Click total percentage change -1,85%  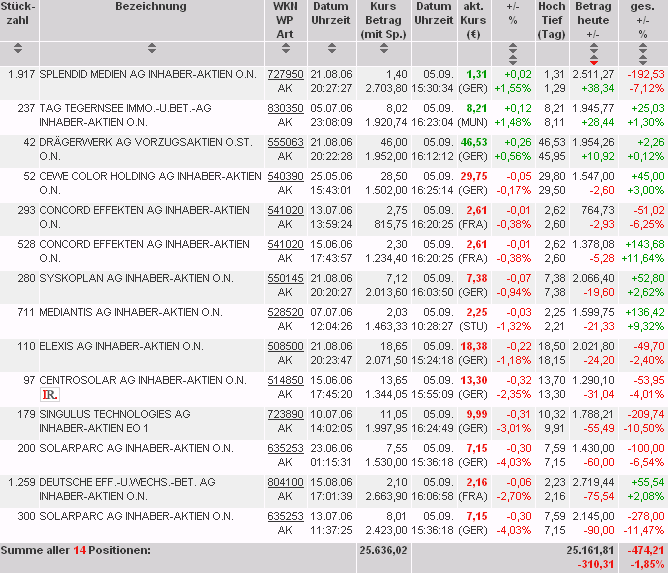[648, 564]
